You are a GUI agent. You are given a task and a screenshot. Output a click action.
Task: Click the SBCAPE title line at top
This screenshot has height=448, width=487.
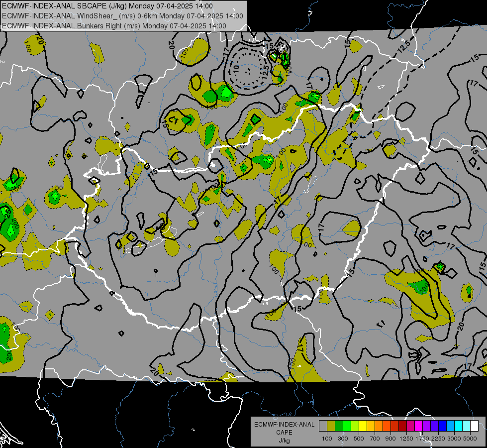[x=107, y=6]
